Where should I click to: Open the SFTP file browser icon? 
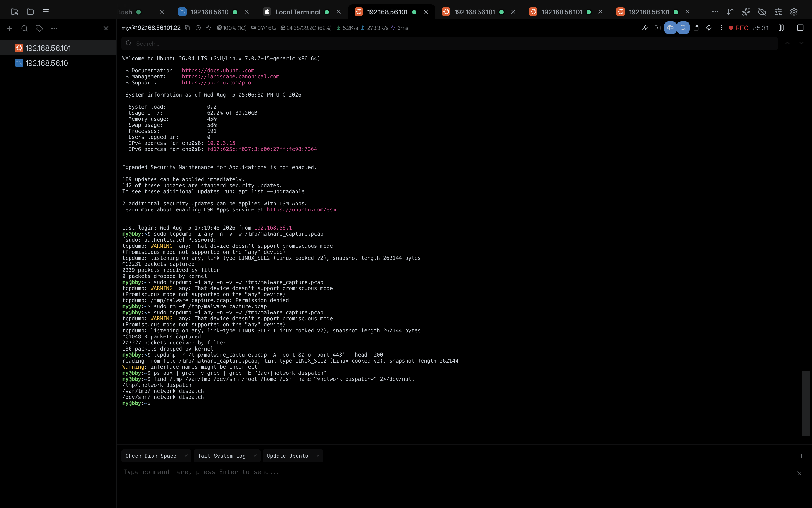[x=14, y=12]
